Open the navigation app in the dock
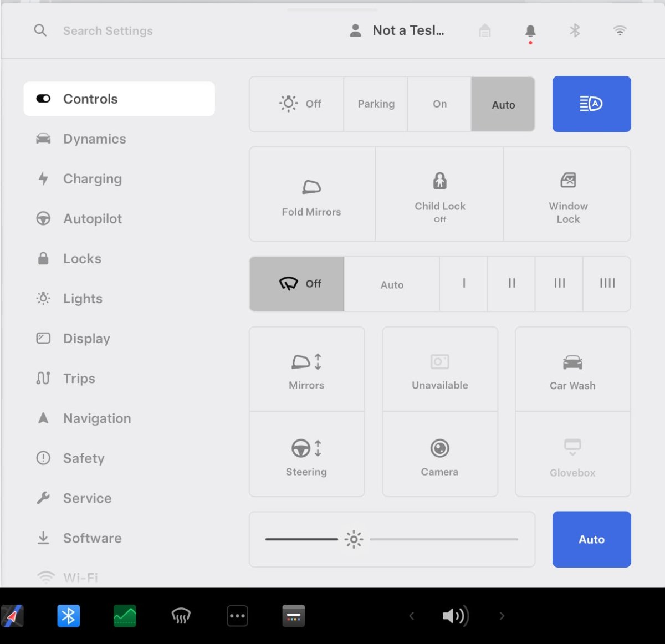665x644 pixels. [12, 616]
